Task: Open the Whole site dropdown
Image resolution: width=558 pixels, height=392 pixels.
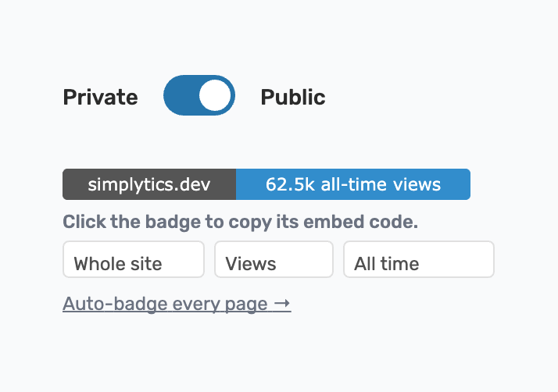Action: [x=134, y=259]
